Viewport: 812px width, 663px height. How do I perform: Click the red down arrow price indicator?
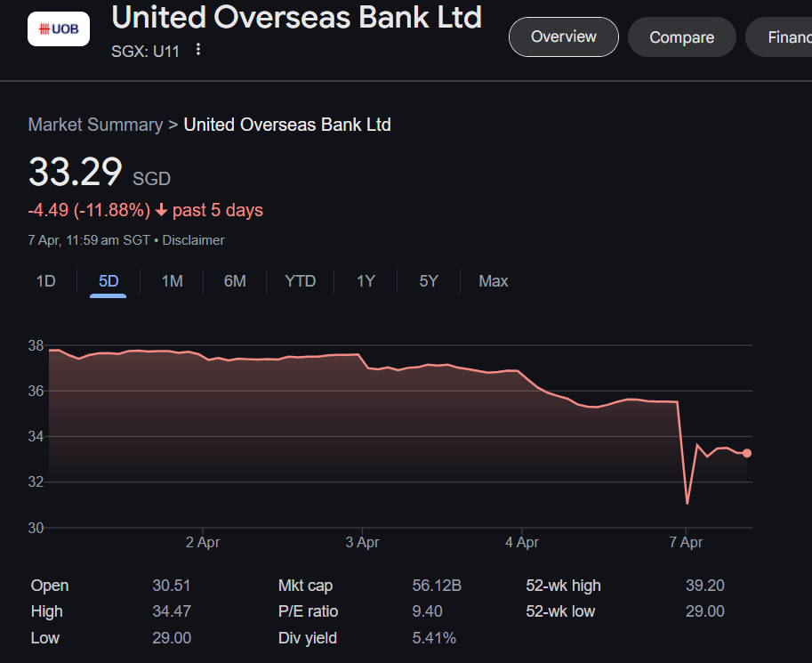pyautogui.click(x=162, y=210)
